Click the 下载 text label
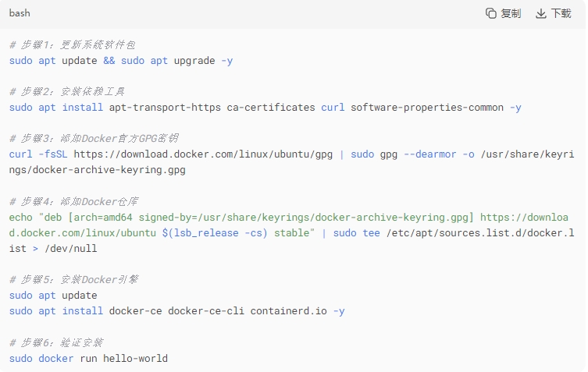This screenshot has height=372, width=588. coord(561,13)
